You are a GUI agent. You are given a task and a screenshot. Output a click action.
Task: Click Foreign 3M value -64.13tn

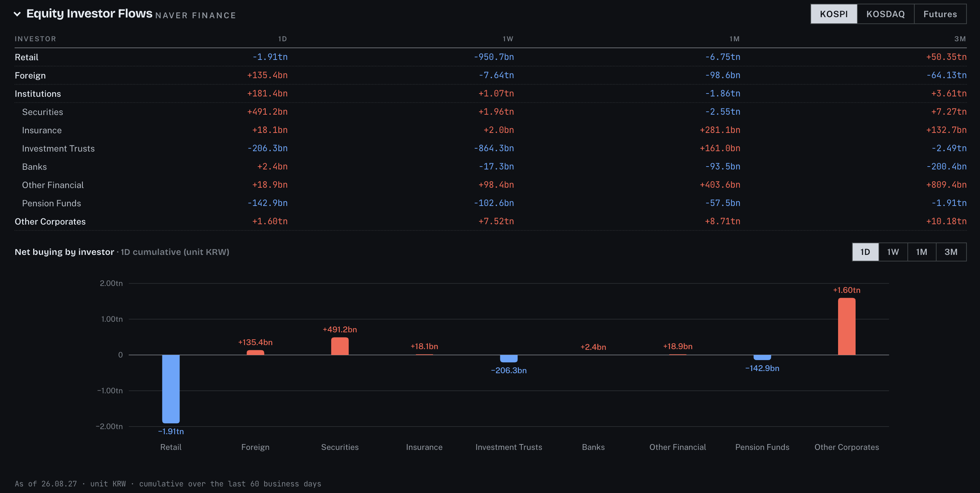[x=946, y=75]
